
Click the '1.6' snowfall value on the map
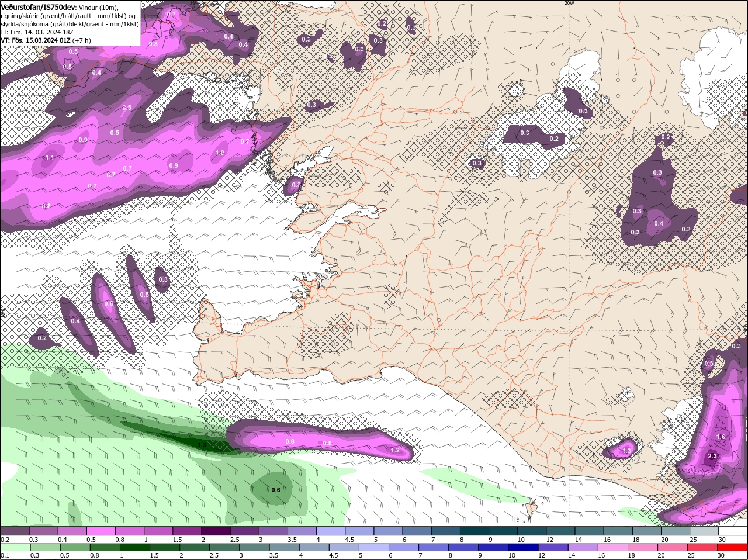tap(721, 437)
